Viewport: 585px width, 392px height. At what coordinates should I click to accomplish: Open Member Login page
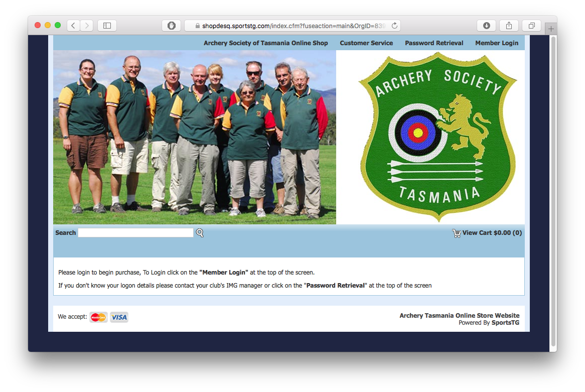[x=497, y=43]
